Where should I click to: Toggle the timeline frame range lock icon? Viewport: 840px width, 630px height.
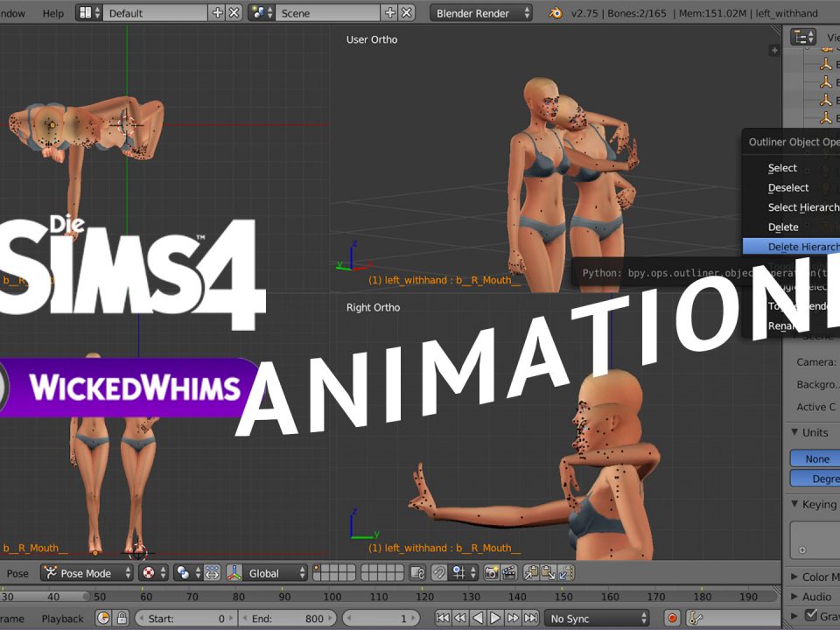tap(122, 619)
